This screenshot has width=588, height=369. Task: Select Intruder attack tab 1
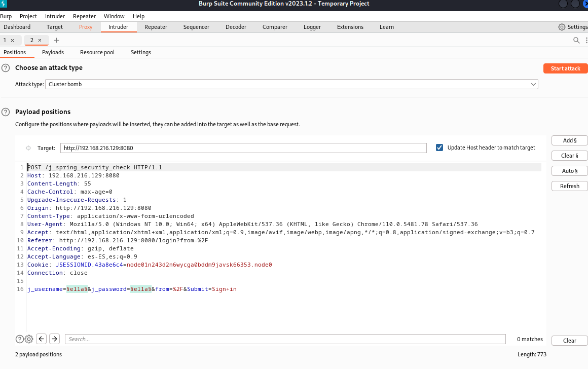(x=5, y=40)
